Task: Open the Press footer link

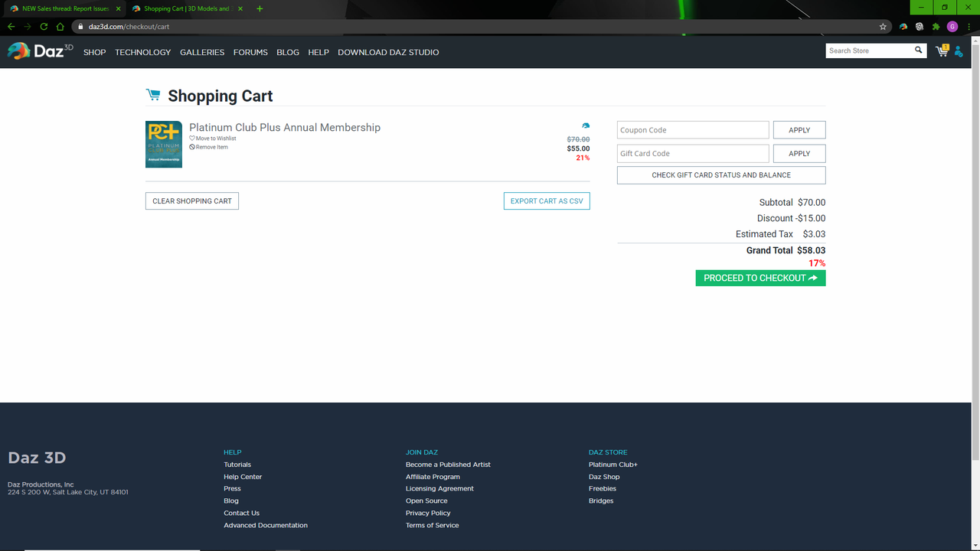Action: [x=232, y=488]
